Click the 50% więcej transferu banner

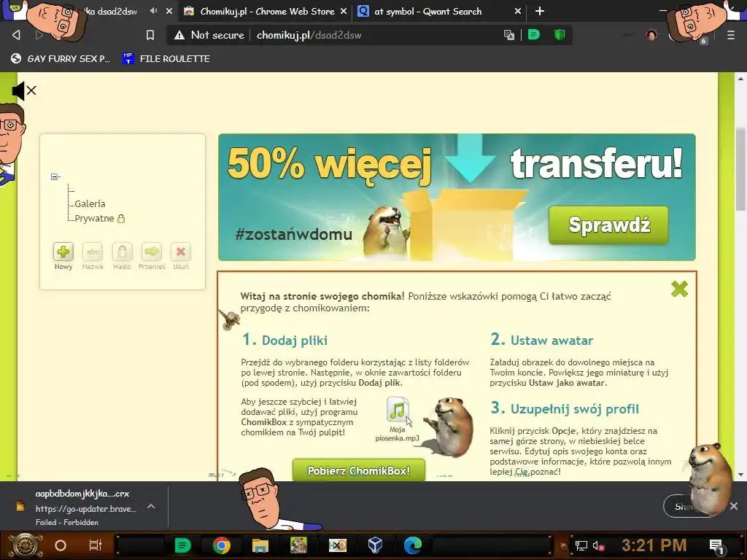pyautogui.click(x=457, y=197)
